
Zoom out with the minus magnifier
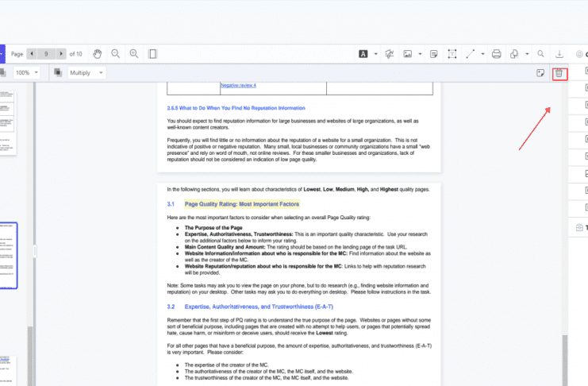pyautogui.click(x=116, y=54)
